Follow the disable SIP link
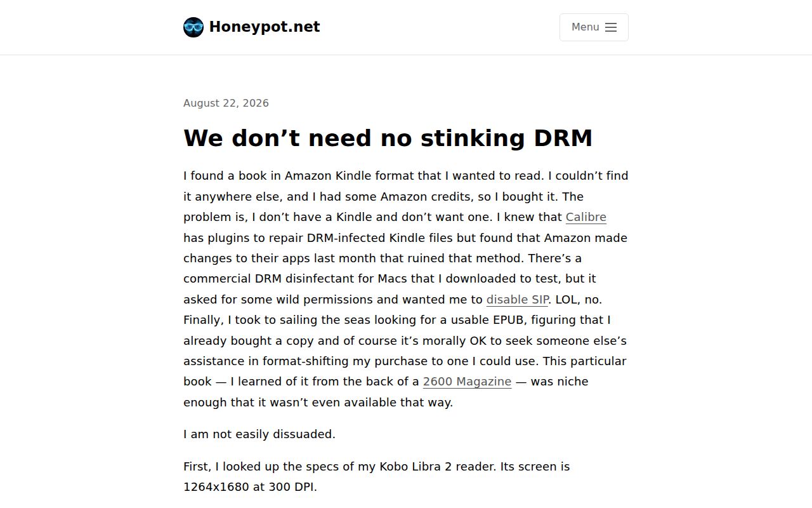 [517, 299]
